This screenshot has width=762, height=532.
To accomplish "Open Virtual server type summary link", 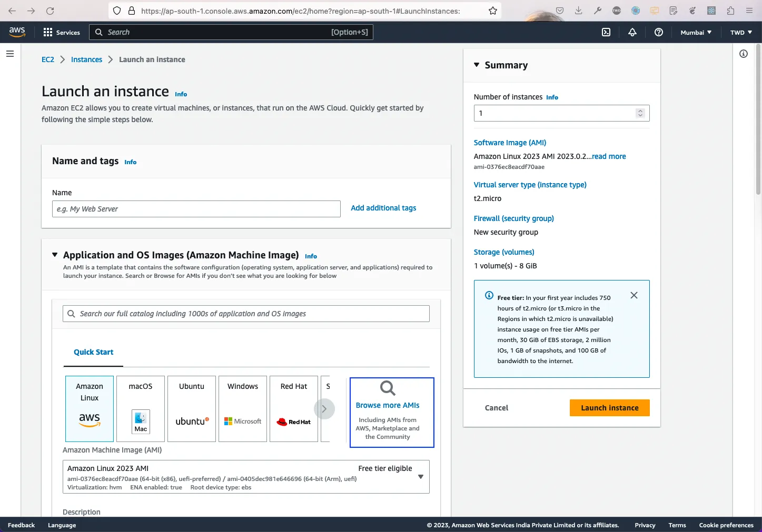I will 530,185.
